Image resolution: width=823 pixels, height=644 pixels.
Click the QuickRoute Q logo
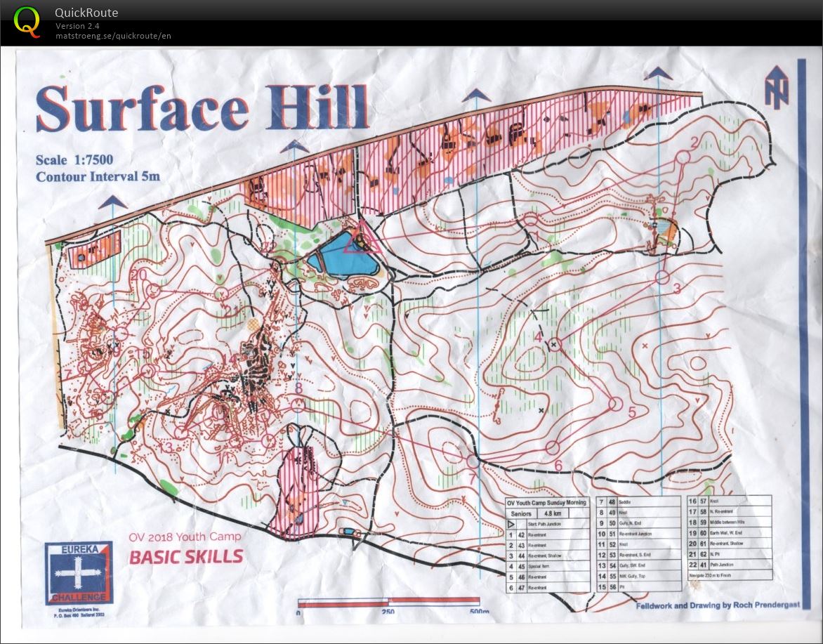coord(27,21)
